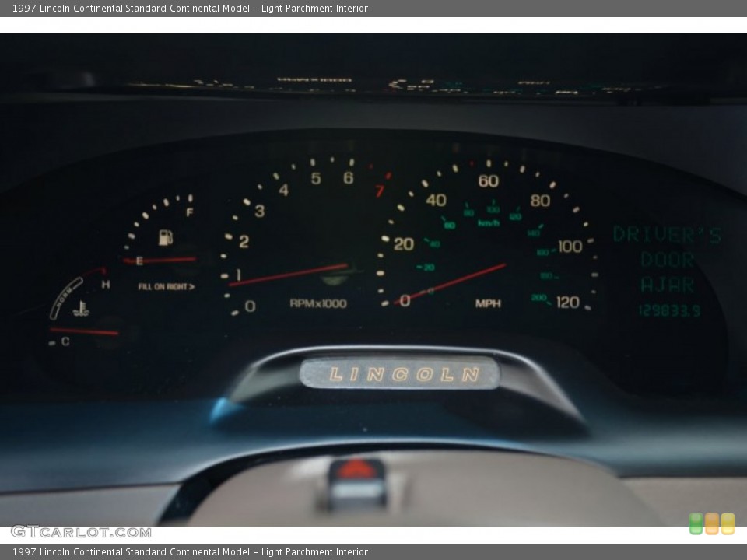
Task: Click the DRIVER'S message line
Action: (667, 235)
